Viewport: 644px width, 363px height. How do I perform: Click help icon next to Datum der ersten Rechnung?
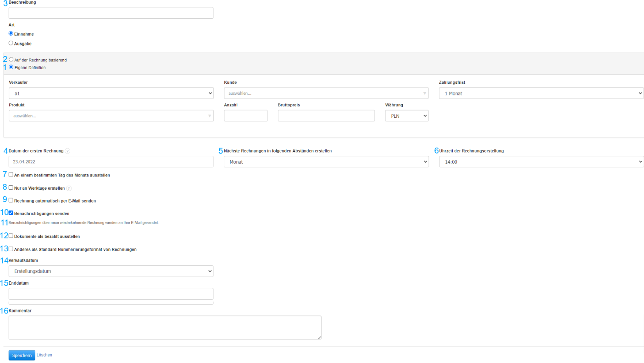click(x=67, y=151)
